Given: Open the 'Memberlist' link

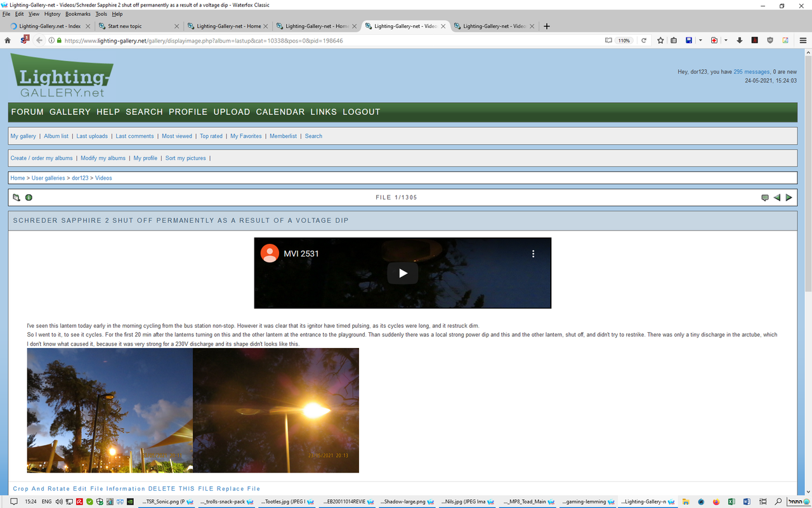Looking at the screenshot, I should 283,136.
